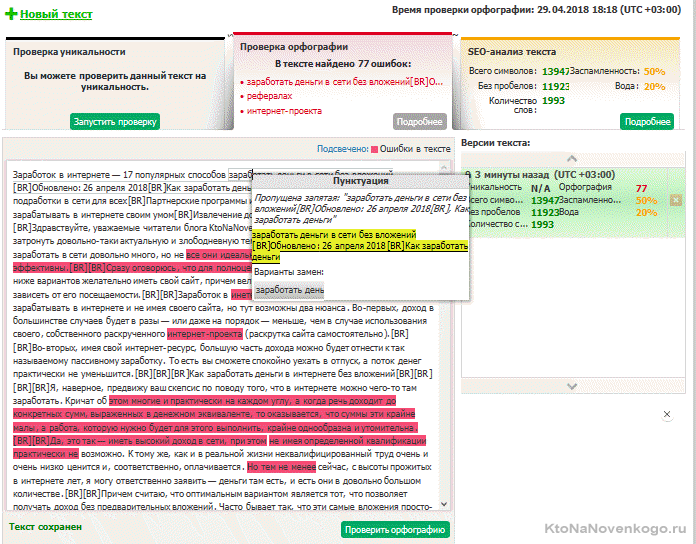Open the Новый текст link
The width and height of the screenshot is (696, 544).
pyautogui.click(x=56, y=14)
